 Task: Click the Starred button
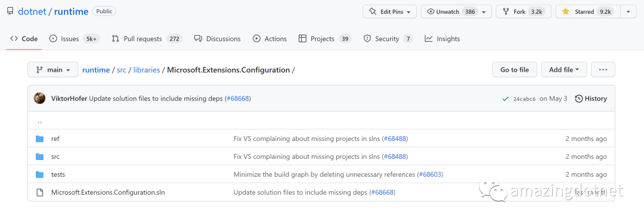[588, 11]
